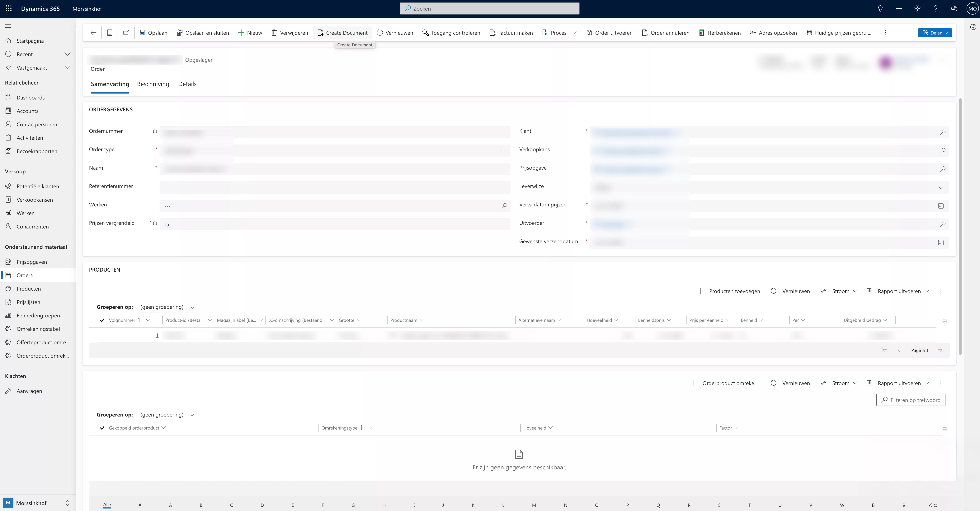
Task: Click the Filteren op trefwoord field
Action: click(910, 400)
